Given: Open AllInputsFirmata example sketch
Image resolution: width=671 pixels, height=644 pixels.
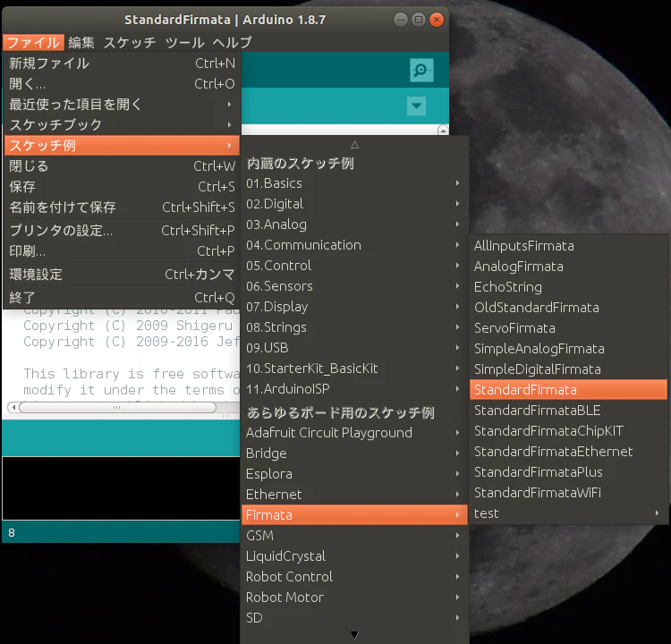Looking at the screenshot, I should click(568, 246).
